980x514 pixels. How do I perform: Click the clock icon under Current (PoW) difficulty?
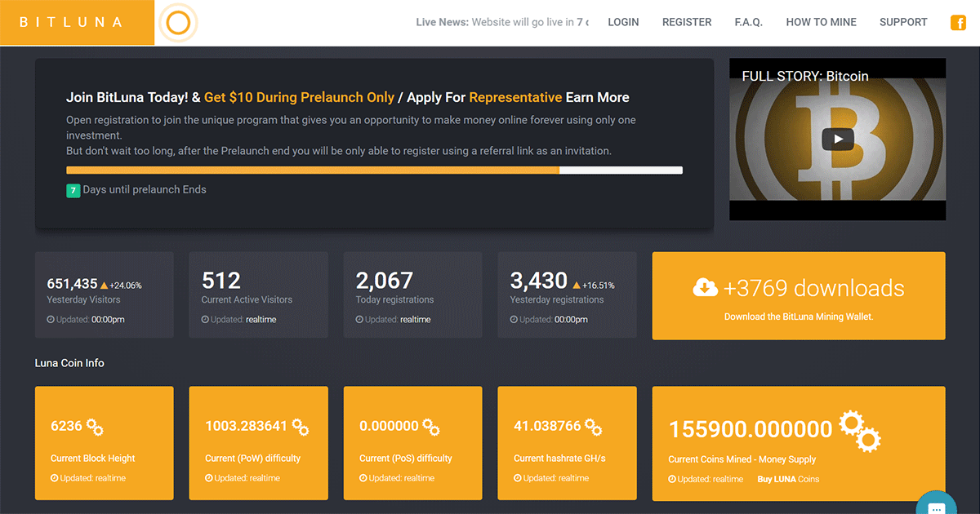(x=209, y=478)
